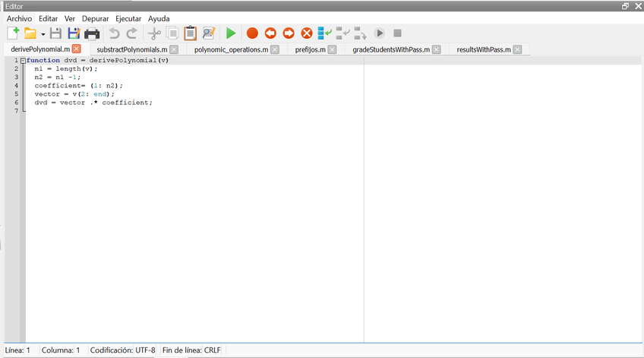The image size is (644, 358).
Task: Click the scissors cut icon
Action: (154, 33)
